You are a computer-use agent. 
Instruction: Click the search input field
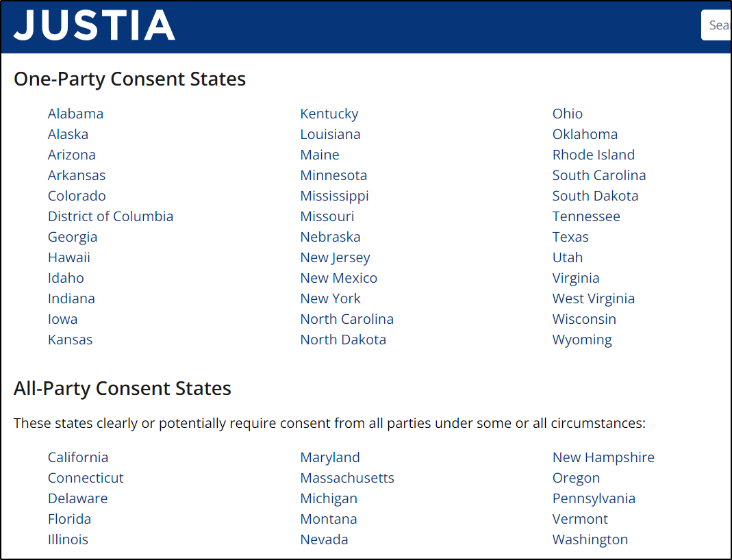[x=716, y=25]
